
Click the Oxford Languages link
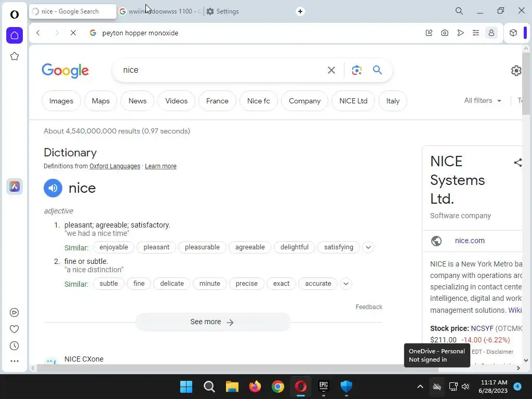(115, 166)
